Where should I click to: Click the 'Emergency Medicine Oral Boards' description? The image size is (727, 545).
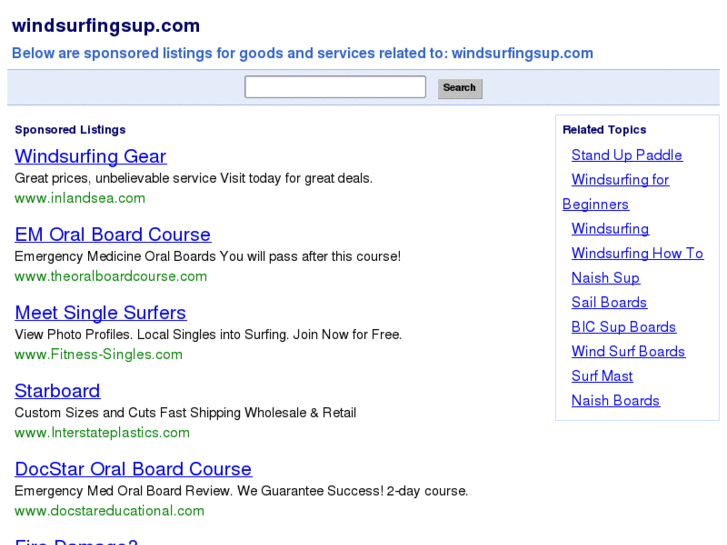click(208, 256)
